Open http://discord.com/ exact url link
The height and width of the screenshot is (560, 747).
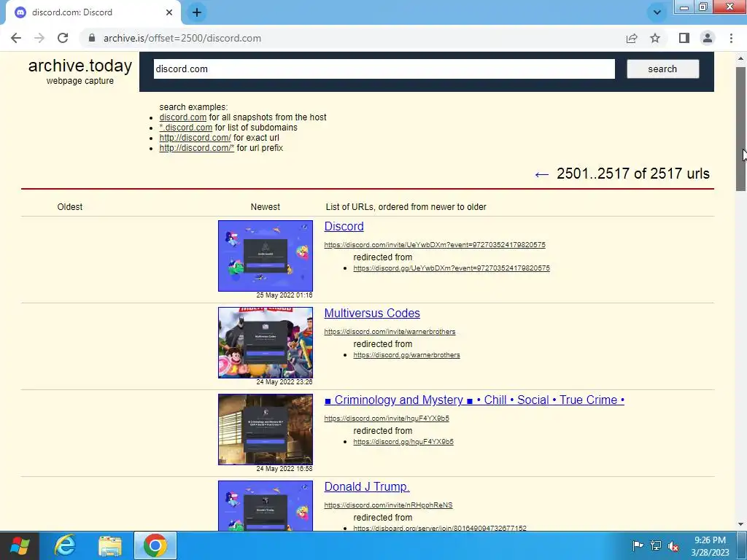(x=196, y=138)
